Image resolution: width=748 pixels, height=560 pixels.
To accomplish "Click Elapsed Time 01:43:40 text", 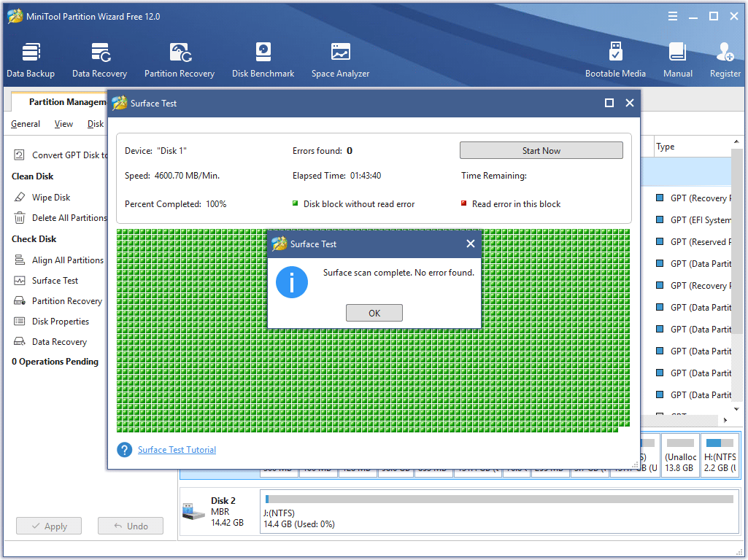I will coord(337,176).
